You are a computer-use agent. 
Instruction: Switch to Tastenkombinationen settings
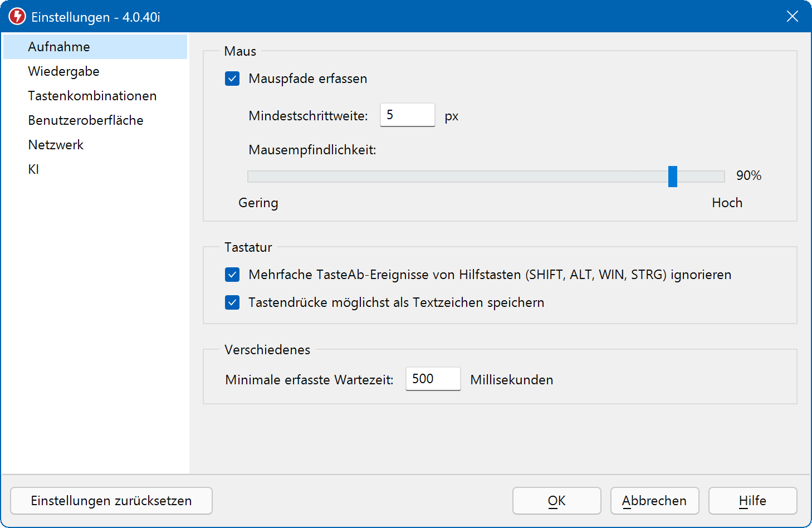pos(92,96)
